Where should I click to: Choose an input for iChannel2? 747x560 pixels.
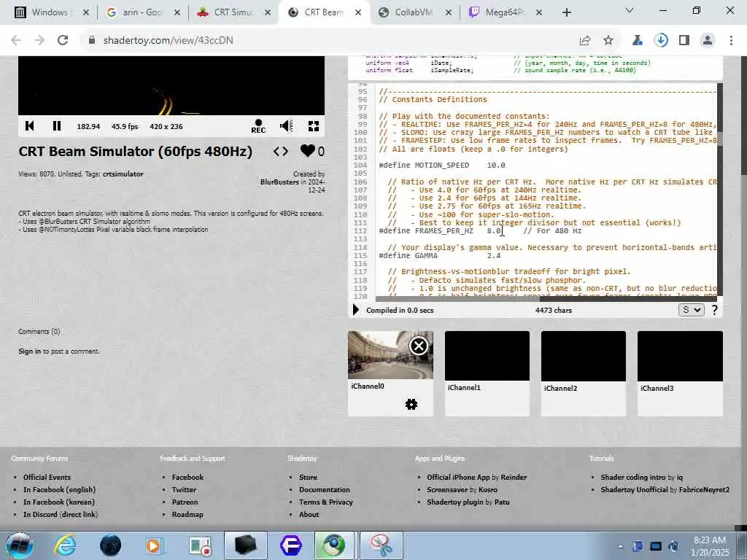click(584, 356)
